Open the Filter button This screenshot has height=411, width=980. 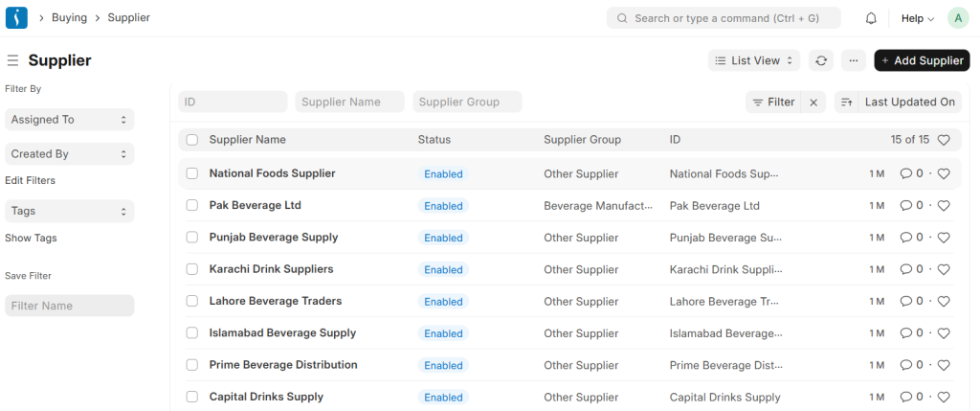[x=773, y=102]
